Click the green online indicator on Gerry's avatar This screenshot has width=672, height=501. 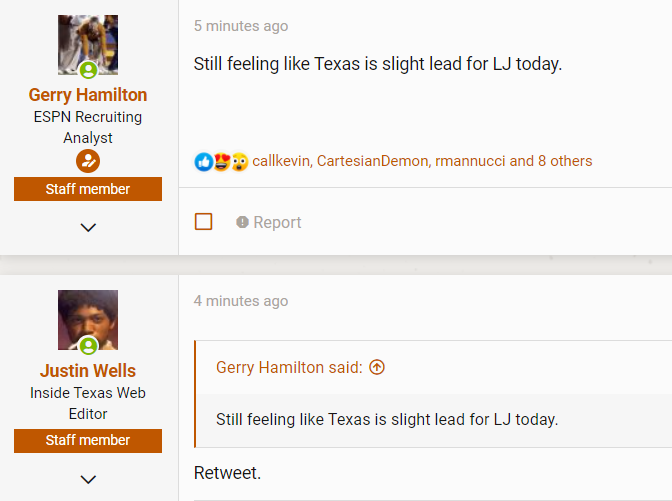[88, 70]
